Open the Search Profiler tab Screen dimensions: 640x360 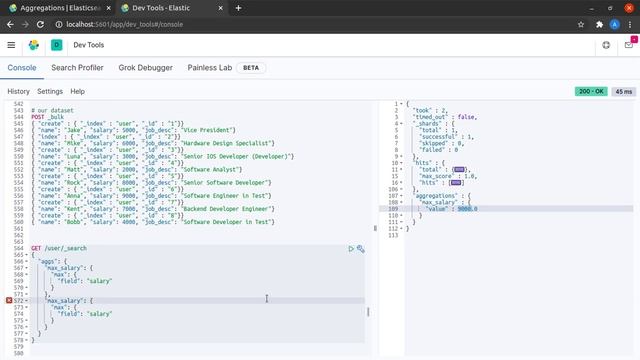pyautogui.click(x=77, y=68)
